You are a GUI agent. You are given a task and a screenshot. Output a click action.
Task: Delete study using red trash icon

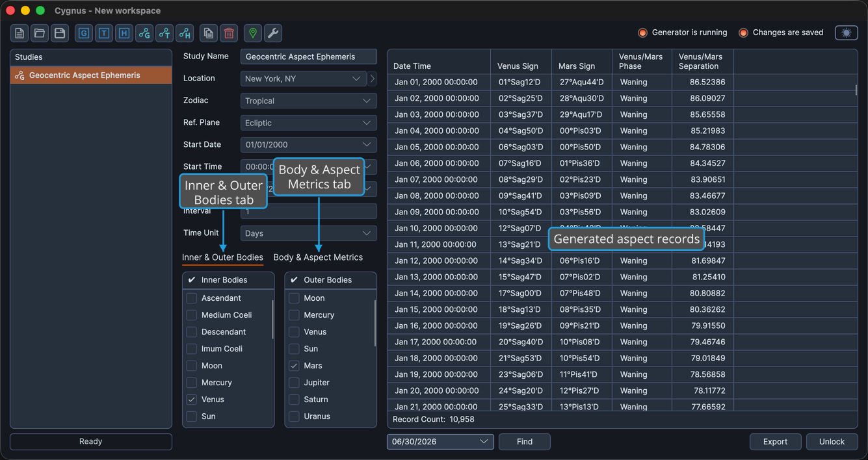(229, 33)
